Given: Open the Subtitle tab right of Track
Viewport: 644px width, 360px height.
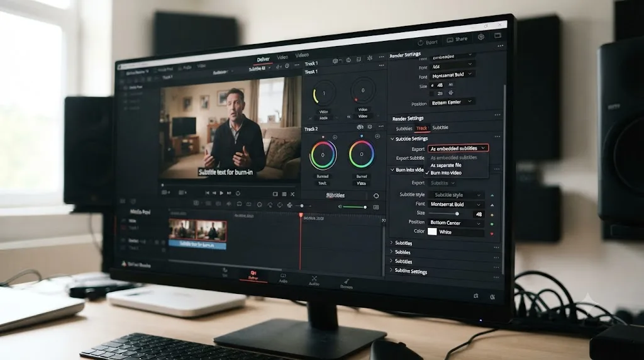Looking at the screenshot, I should click(440, 127).
